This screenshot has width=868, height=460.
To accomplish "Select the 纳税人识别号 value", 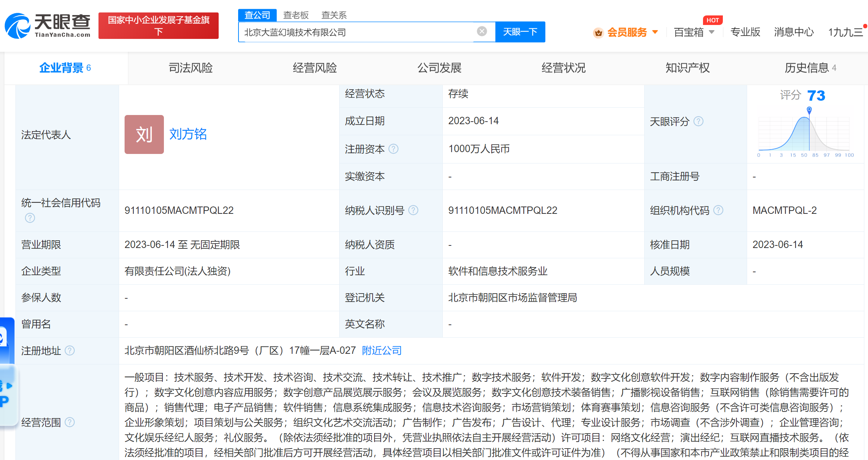I will tap(503, 210).
